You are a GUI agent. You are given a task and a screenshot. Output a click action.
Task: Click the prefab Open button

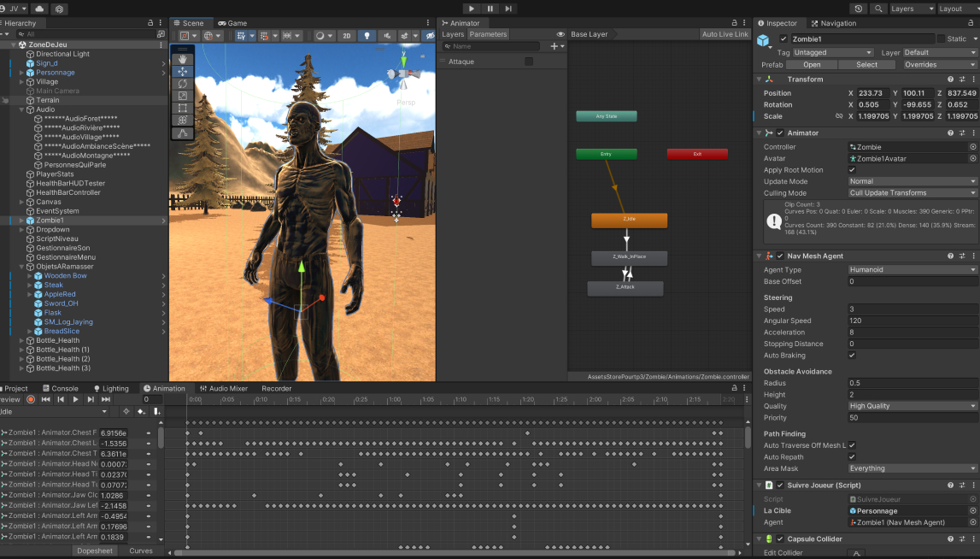coord(812,64)
